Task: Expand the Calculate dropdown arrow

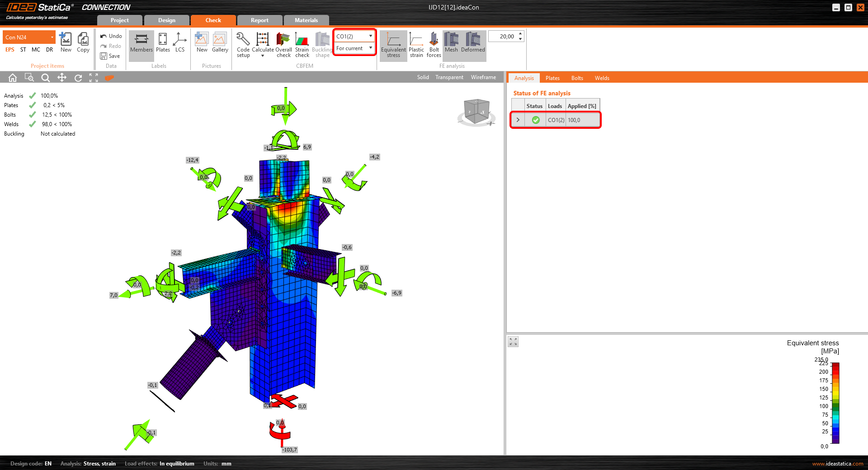Action: [263, 56]
